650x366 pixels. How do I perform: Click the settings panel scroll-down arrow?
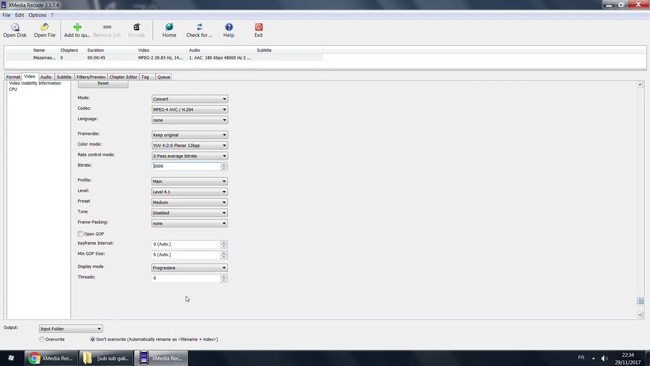(x=640, y=315)
